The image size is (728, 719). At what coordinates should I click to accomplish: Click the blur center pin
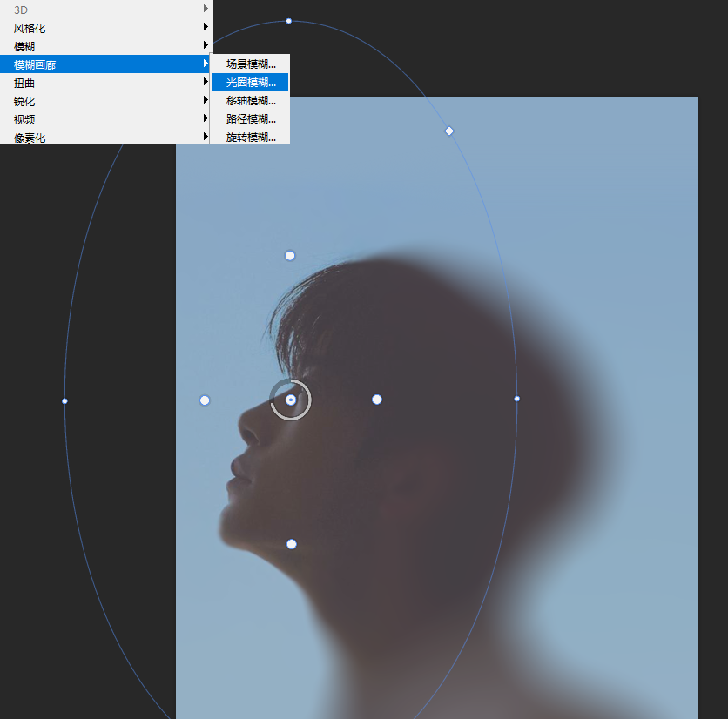click(x=291, y=400)
